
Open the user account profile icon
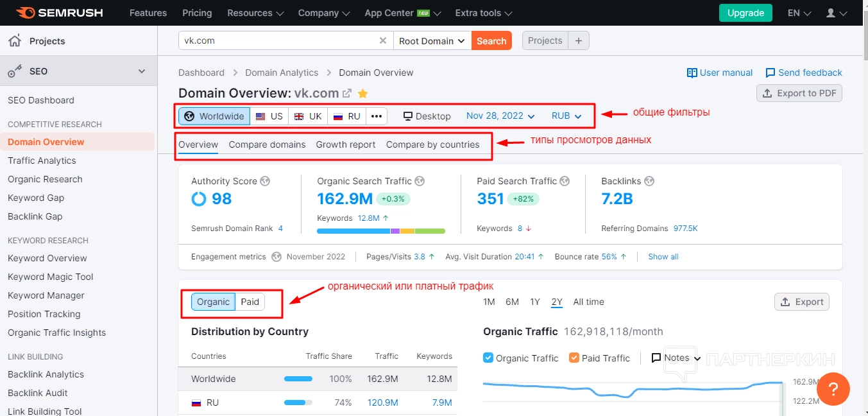tap(831, 13)
